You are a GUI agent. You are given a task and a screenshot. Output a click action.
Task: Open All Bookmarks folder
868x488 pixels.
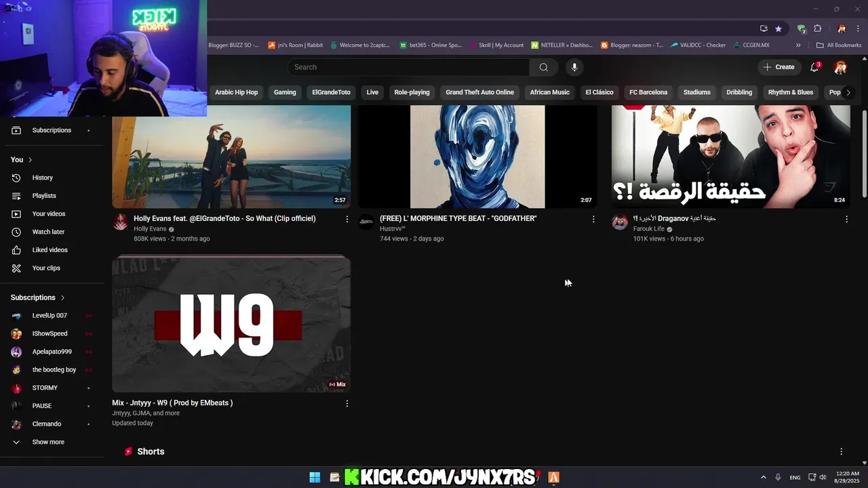click(839, 45)
